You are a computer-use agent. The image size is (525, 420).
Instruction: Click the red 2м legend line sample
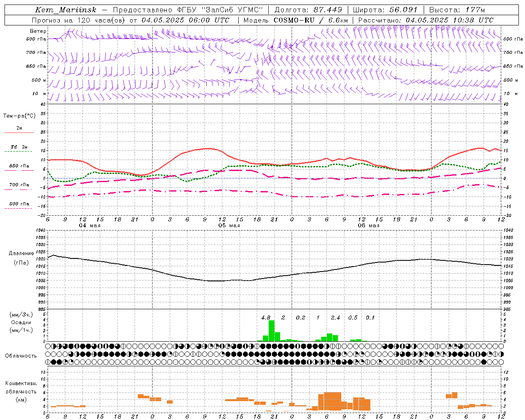pos(19,132)
